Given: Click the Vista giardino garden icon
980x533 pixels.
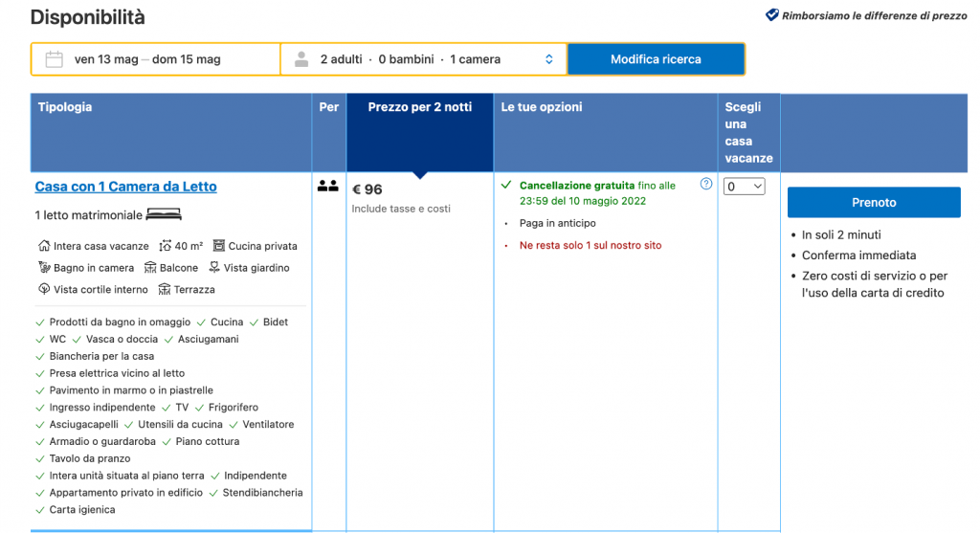Looking at the screenshot, I should tap(214, 268).
